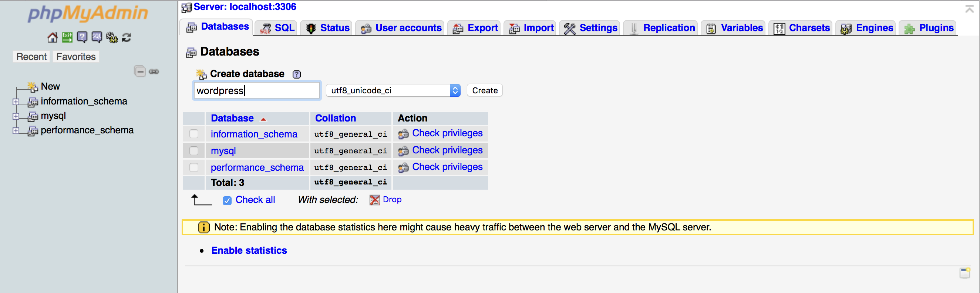Tick the mysql row checkbox

coord(194,150)
